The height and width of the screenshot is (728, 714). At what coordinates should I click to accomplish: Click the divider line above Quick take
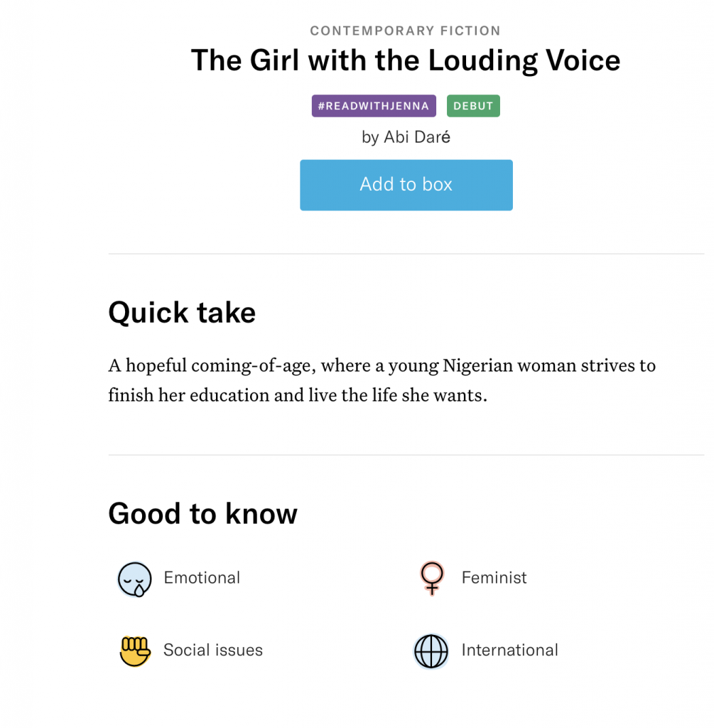[x=406, y=254]
